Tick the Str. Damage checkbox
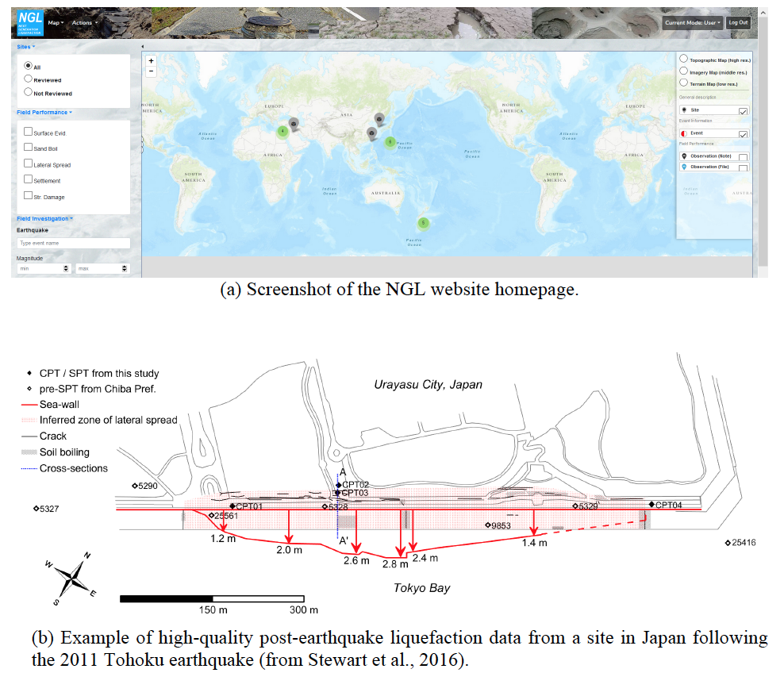This screenshot has width=784, height=692. [28, 195]
